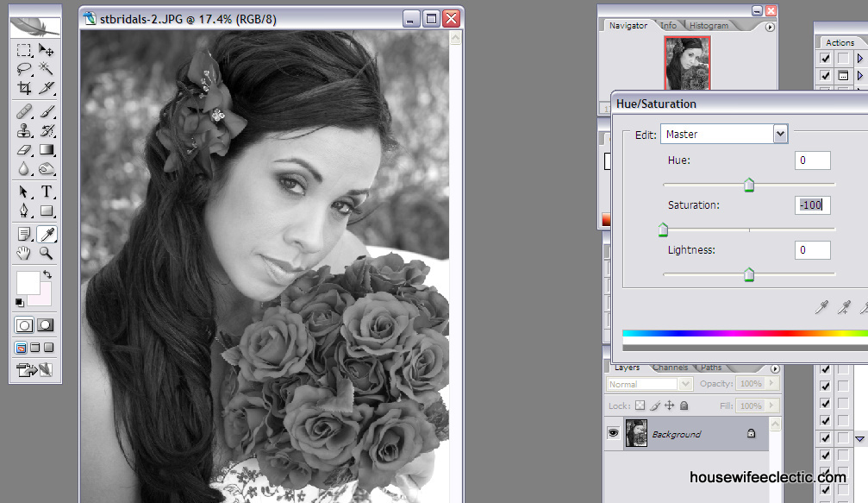Screen dimensions: 868x503
Task: Open the Opacity percentage control arrow
Action: pos(771,383)
